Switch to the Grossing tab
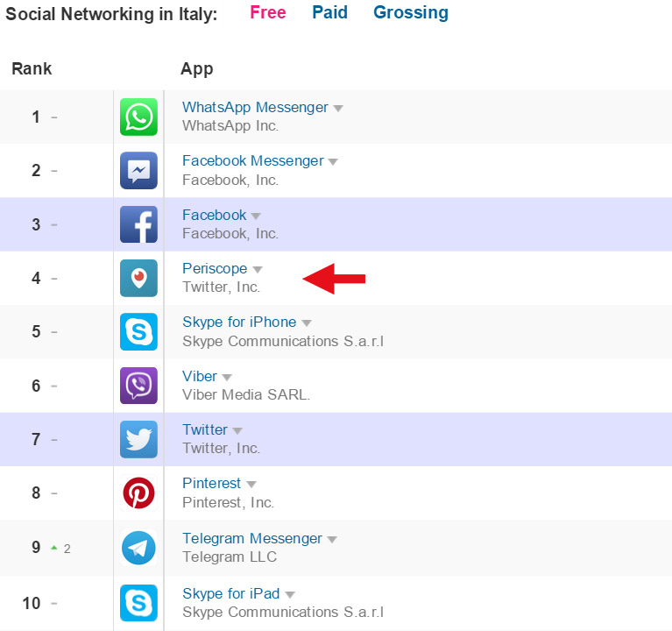The height and width of the screenshot is (631, 672). coord(410,12)
